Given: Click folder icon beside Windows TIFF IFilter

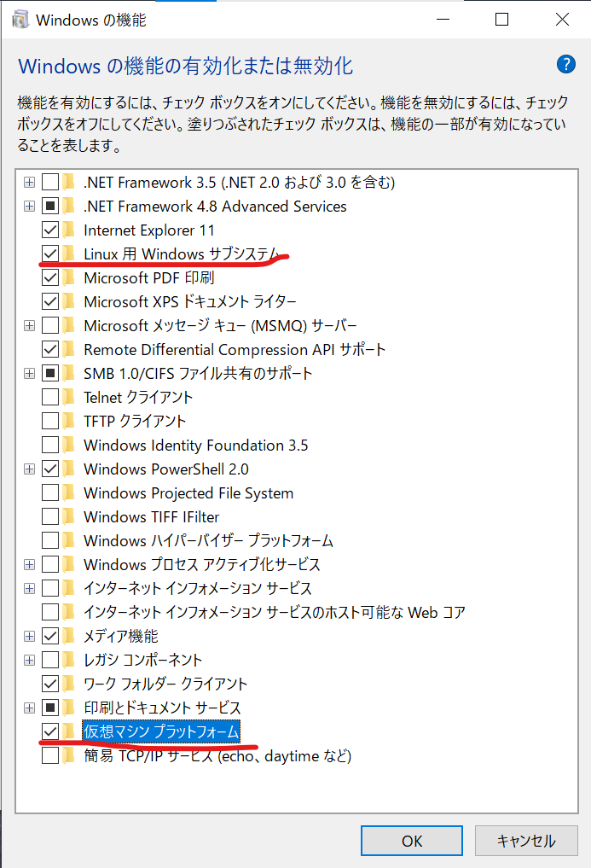Looking at the screenshot, I should tap(68, 516).
